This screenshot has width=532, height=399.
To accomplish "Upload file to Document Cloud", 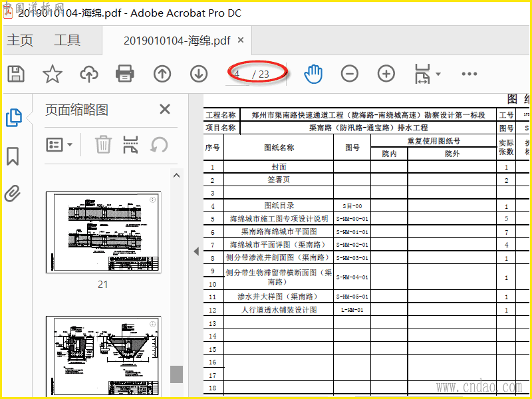I will 89,74.
